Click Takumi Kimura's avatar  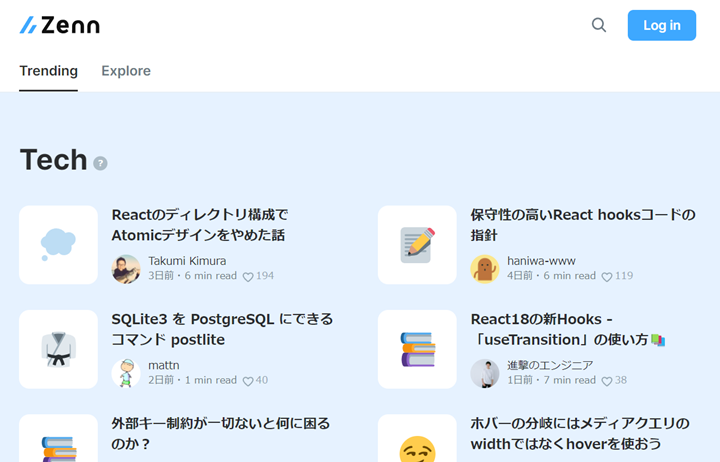pos(126,269)
